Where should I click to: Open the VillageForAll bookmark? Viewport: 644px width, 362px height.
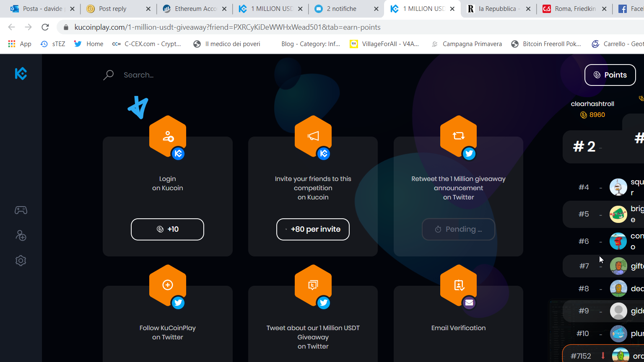[384, 44]
